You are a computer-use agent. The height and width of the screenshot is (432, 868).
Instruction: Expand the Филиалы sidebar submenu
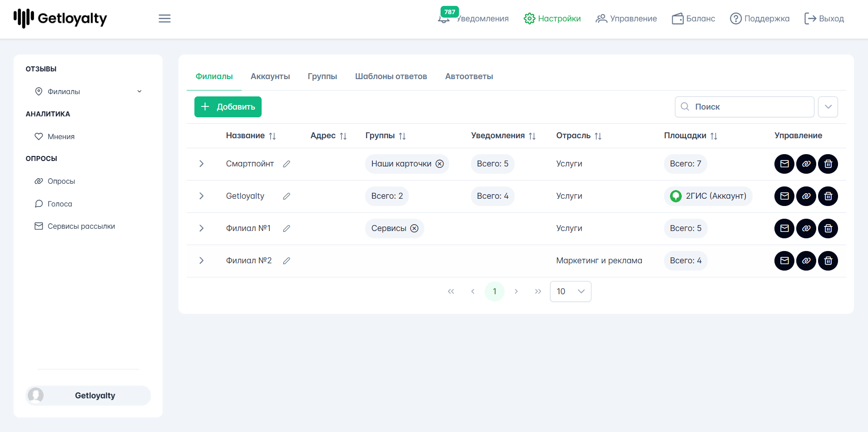pyautogui.click(x=139, y=91)
